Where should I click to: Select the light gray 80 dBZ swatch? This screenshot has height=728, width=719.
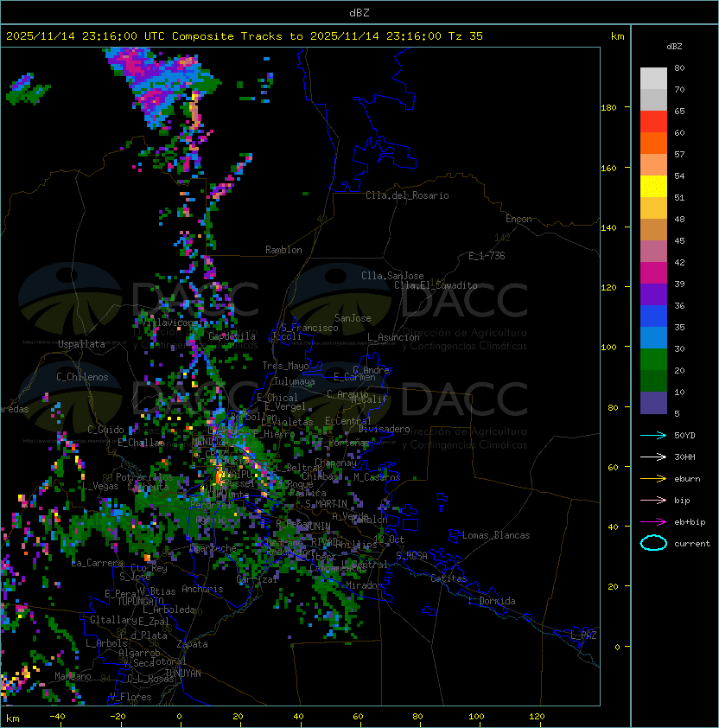pyautogui.click(x=653, y=78)
